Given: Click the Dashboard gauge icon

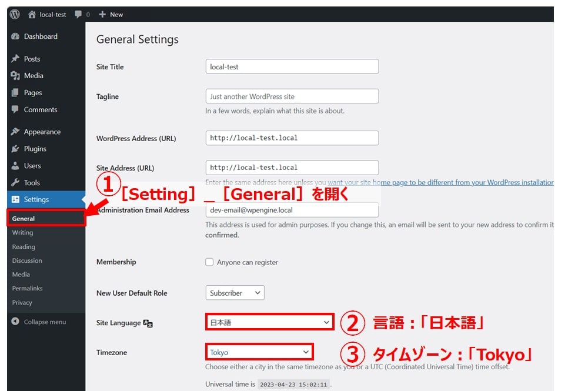Looking at the screenshot, I should 15,36.
